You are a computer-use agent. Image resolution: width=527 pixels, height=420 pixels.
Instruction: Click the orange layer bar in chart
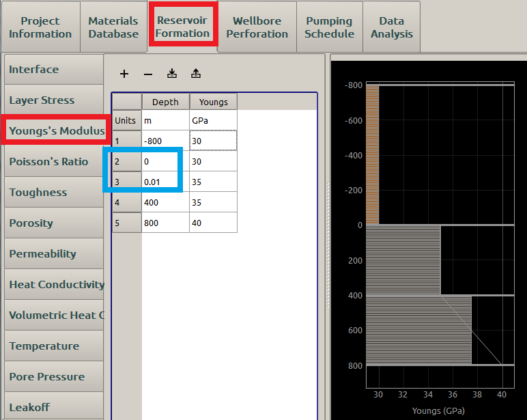pos(373,155)
